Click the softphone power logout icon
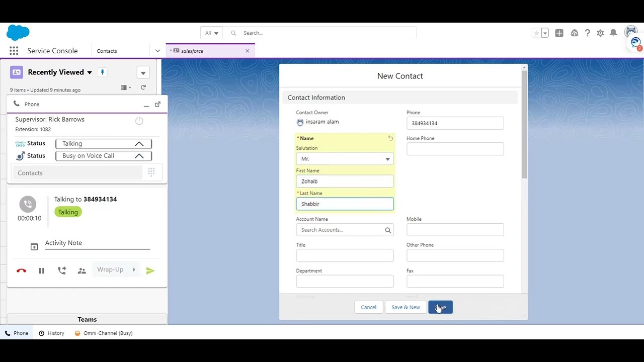This screenshot has width=644, height=362. tap(139, 121)
